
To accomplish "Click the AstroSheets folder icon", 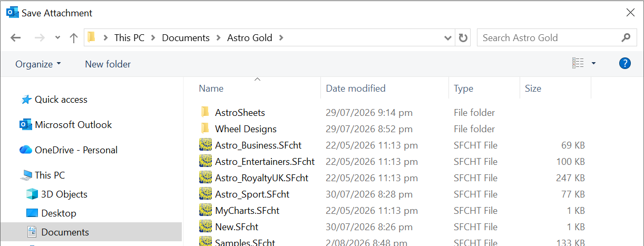I will (x=205, y=112).
